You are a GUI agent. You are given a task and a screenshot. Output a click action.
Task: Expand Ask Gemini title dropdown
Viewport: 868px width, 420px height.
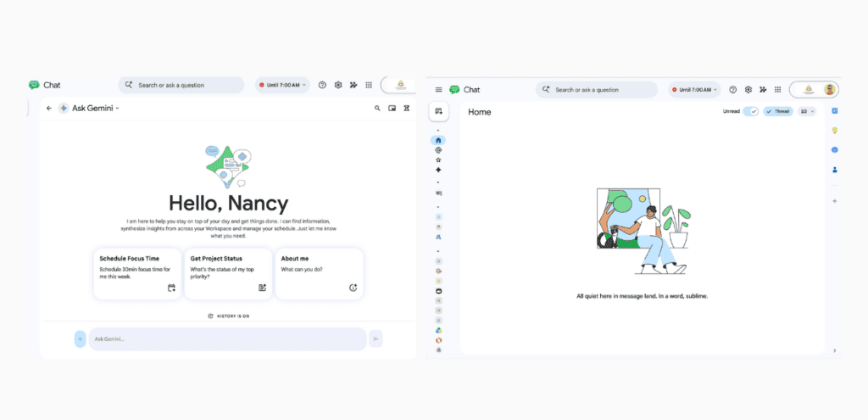tap(118, 109)
